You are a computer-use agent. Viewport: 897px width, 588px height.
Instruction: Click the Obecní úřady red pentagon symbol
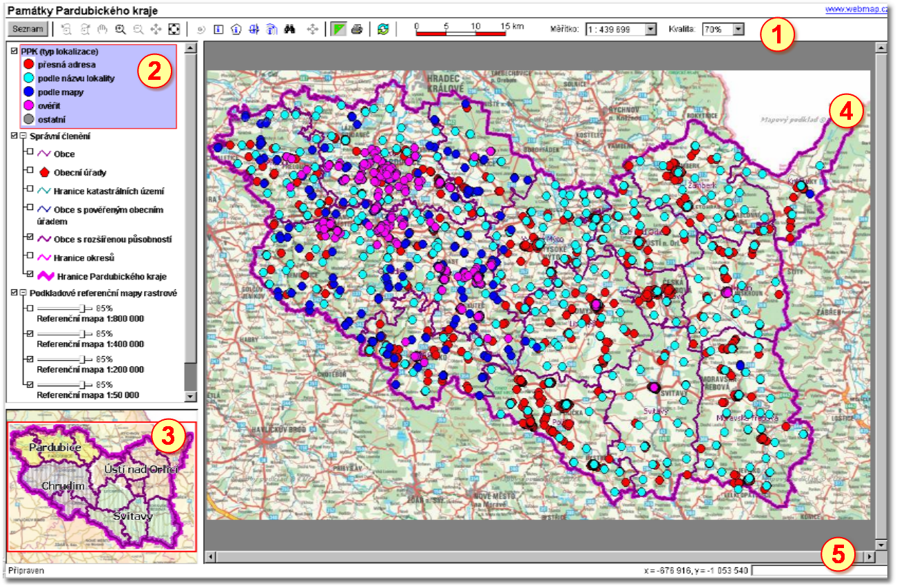click(43, 172)
